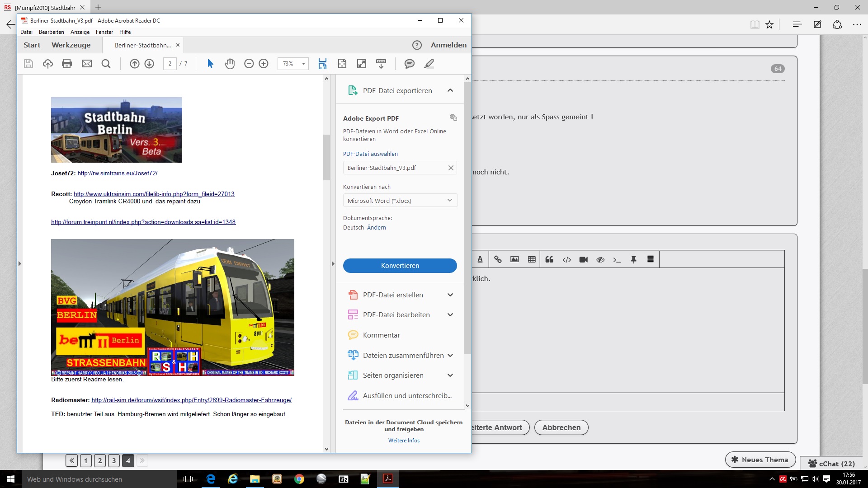Expand the Seiten organisieren tool
The width and height of the screenshot is (868, 488).
450,375
